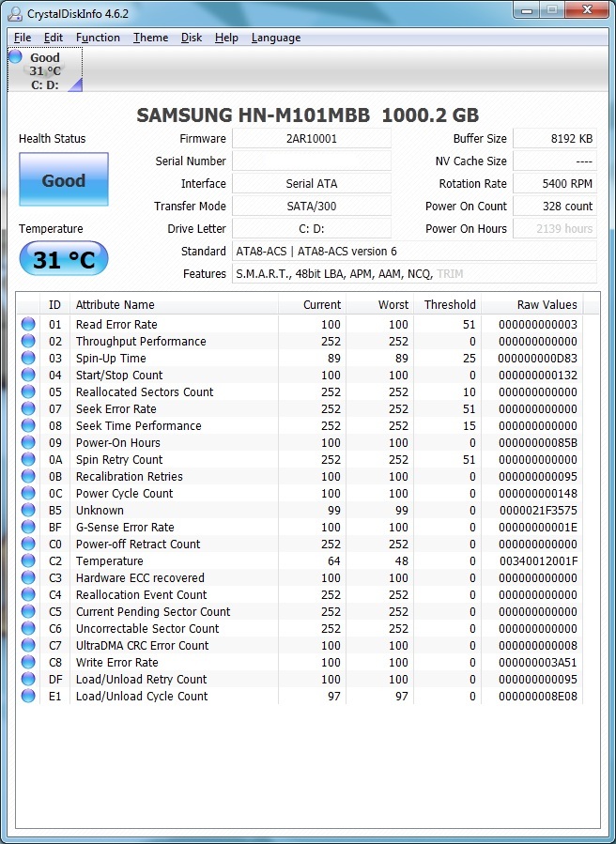Click status orb for Start/Stop Count
Image resolution: width=616 pixels, height=844 pixels.
[28, 375]
